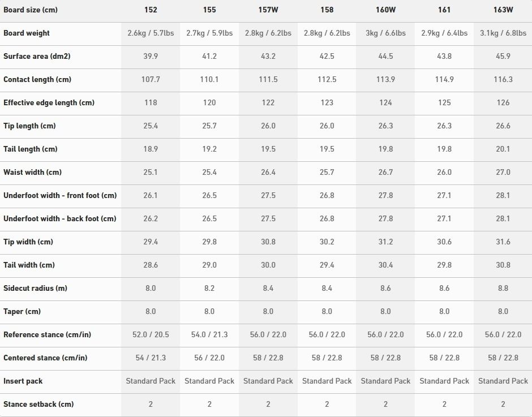Select the Stance setback (cm) row label
The image size is (532, 417).
pos(38,404)
